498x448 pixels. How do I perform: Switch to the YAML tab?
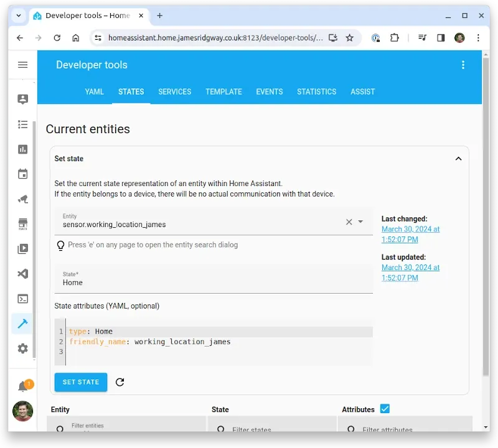pos(95,91)
